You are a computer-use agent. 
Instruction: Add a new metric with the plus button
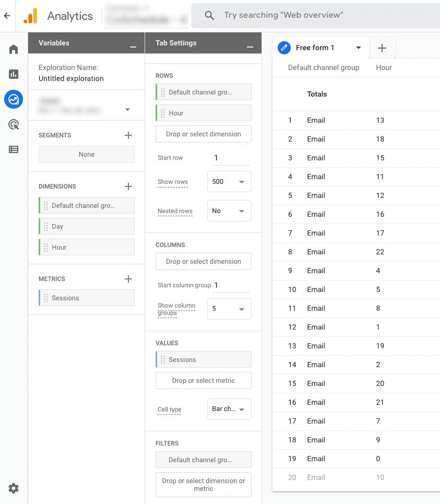click(x=128, y=278)
